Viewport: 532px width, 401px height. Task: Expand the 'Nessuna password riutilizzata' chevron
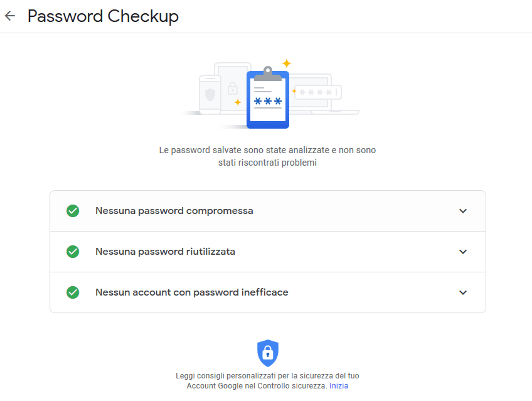(x=463, y=252)
